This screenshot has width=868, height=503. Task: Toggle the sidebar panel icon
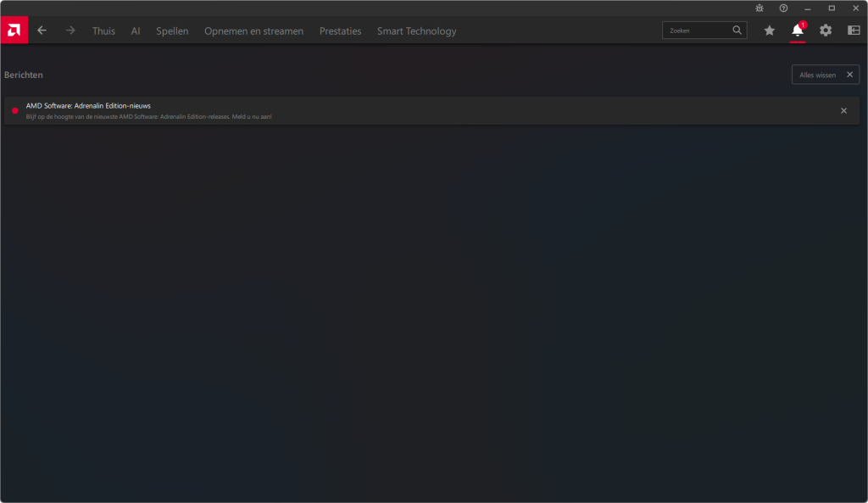click(854, 31)
